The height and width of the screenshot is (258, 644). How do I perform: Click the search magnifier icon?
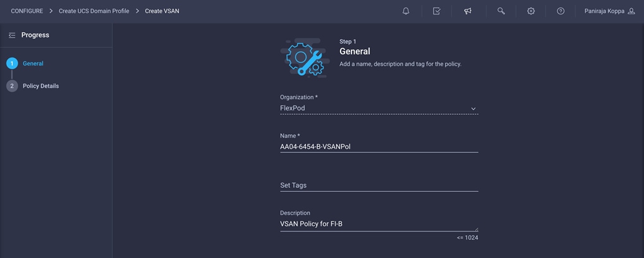click(501, 11)
